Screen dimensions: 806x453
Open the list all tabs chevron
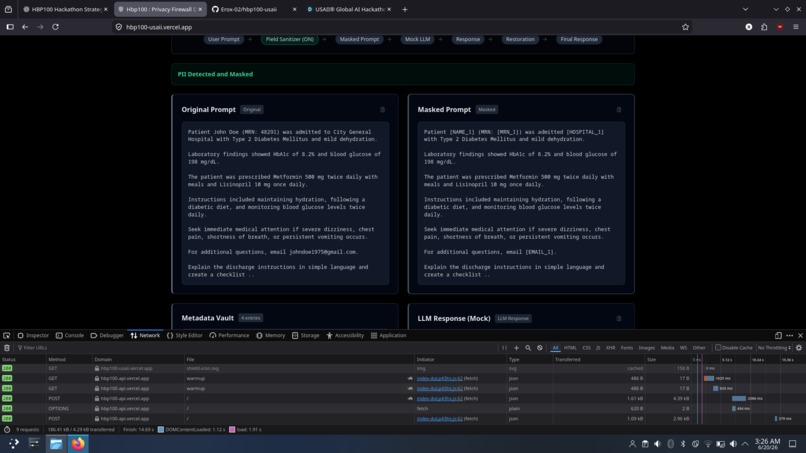745,9
